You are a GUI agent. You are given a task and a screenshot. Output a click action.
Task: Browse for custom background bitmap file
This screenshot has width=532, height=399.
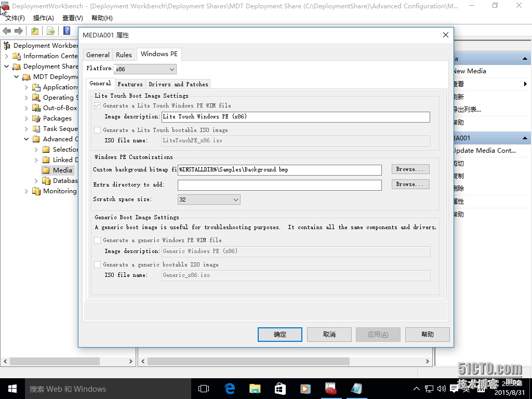click(x=410, y=169)
